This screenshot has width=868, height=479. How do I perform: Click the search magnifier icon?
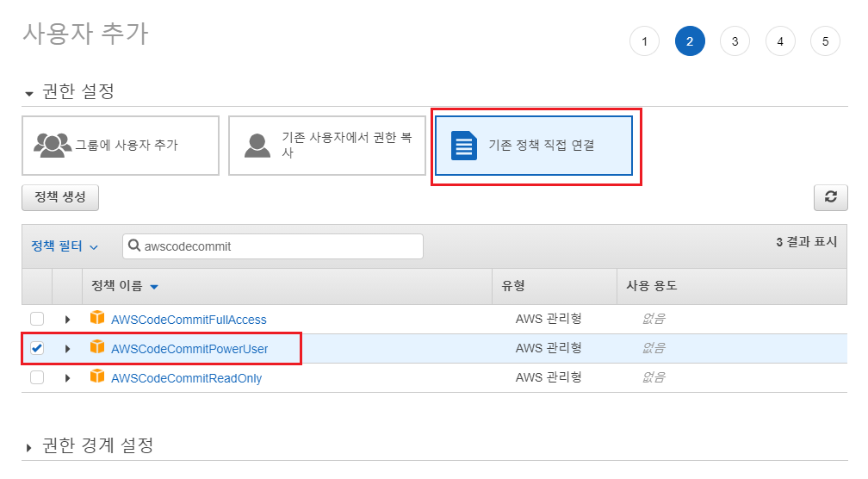(x=134, y=246)
